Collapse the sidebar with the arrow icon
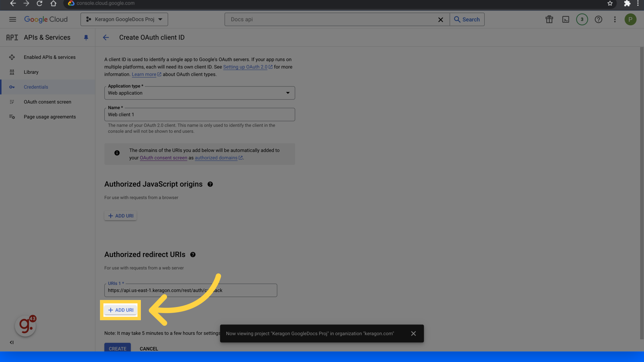 [x=12, y=342]
